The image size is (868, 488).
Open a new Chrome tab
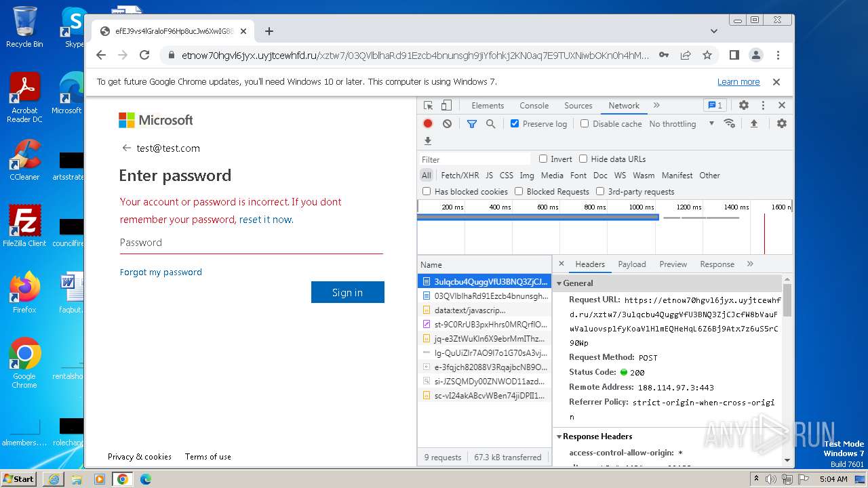click(269, 31)
